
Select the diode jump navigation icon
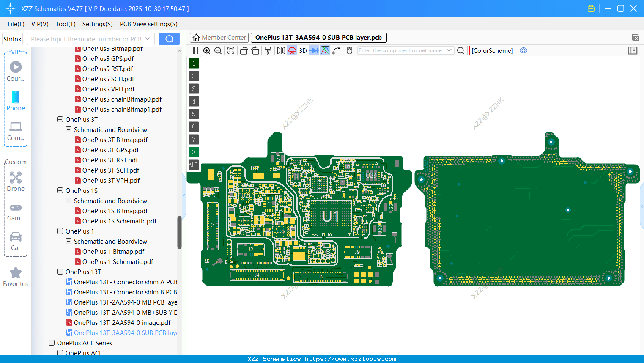click(x=313, y=50)
